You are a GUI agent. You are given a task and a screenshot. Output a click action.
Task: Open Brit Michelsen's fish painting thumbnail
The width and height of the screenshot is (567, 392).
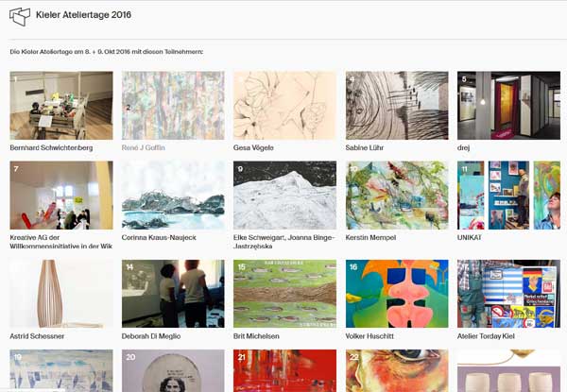(285, 294)
